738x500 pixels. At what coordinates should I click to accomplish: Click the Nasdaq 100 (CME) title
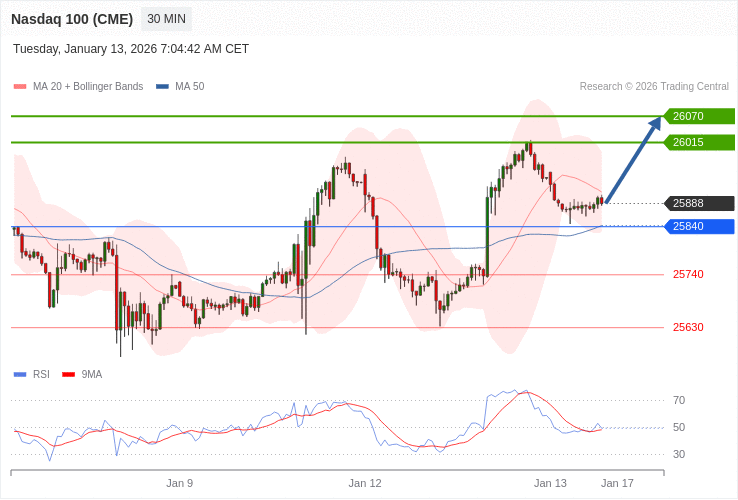pos(72,19)
